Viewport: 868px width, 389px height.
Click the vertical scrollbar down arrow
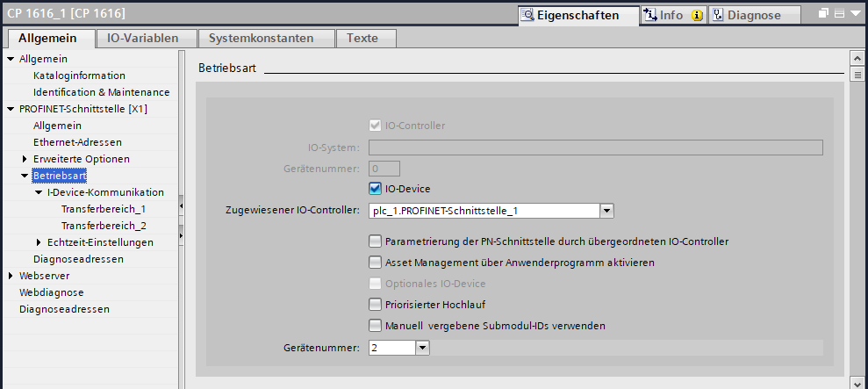pos(857,382)
